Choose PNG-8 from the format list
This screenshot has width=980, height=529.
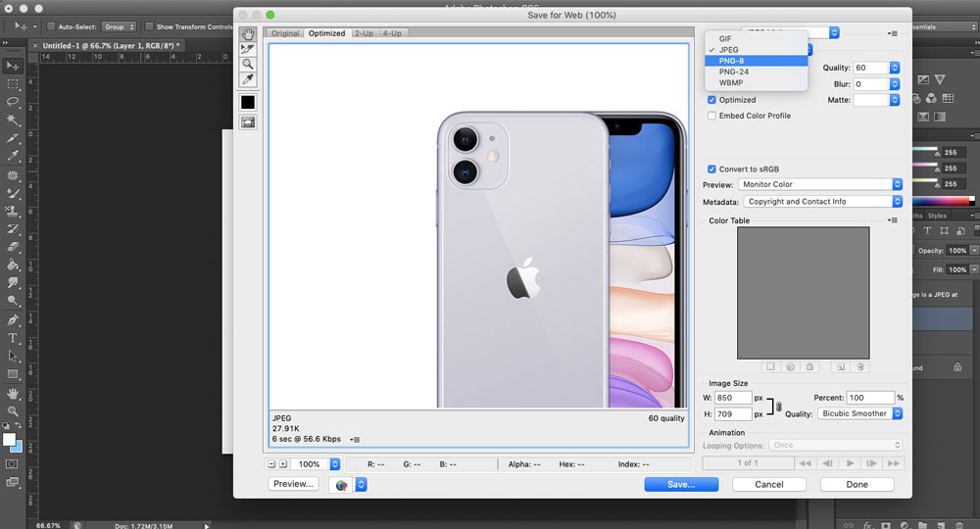(757, 61)
